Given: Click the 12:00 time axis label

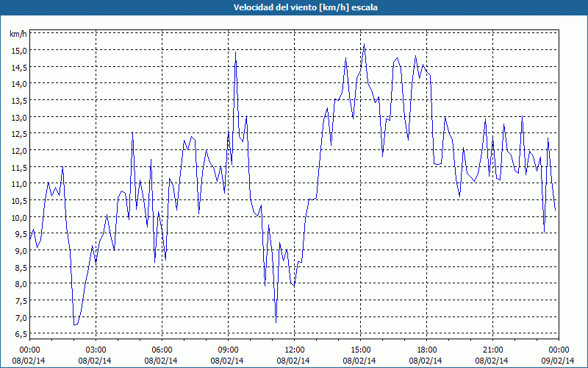Looking at the screenshot, I should (x=295, y=350).
